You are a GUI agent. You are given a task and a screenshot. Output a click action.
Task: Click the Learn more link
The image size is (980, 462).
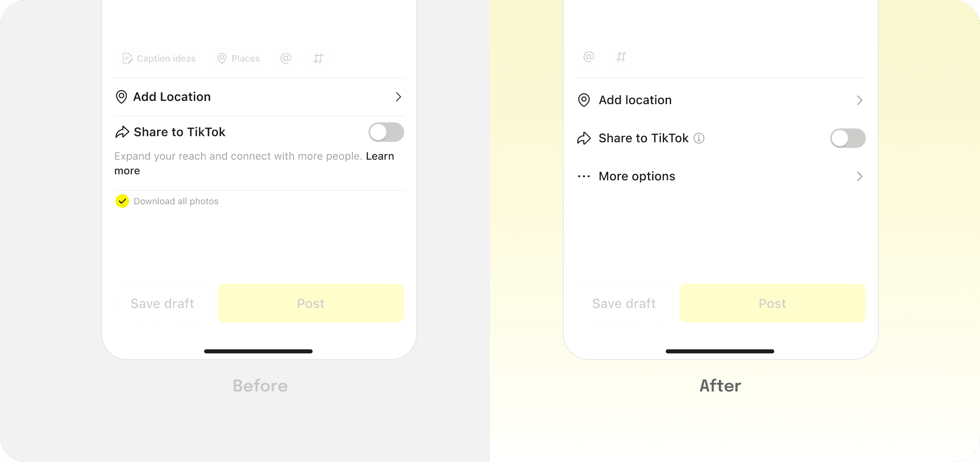click(254, 163)
